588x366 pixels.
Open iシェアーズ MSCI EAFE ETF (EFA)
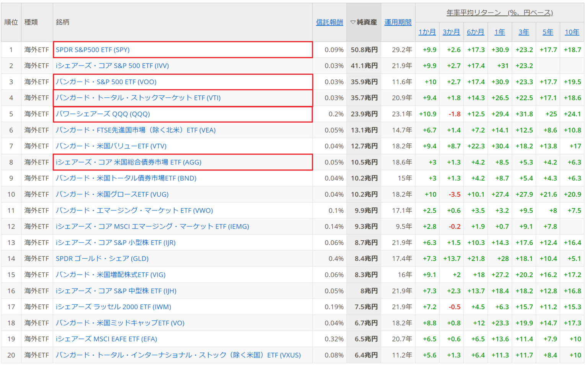coord(106,339)
